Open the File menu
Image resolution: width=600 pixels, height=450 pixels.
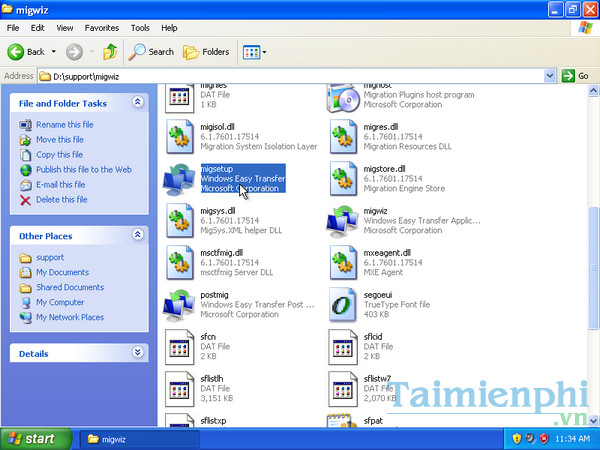tap(13, 28)
